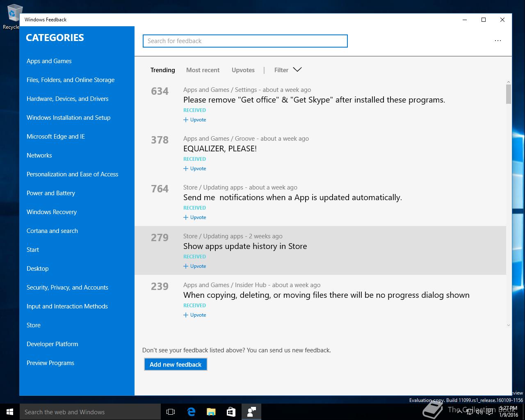
Task: Open the volume icon in system tray
Action: coord(479,412)
